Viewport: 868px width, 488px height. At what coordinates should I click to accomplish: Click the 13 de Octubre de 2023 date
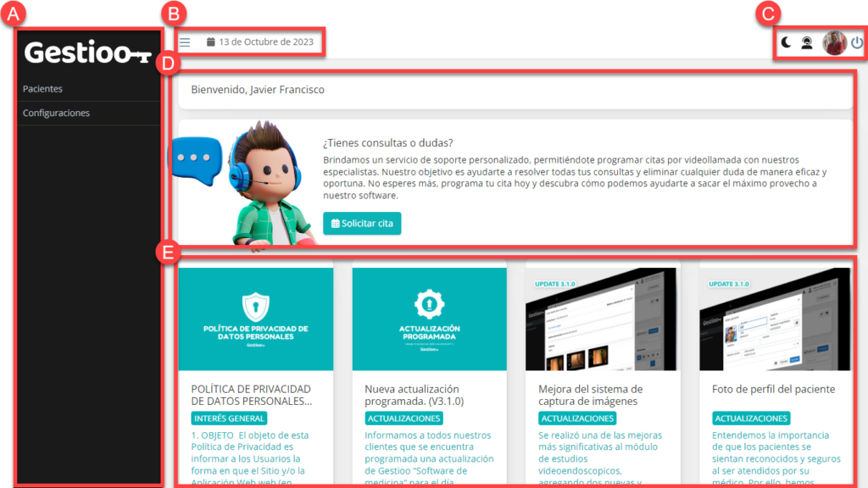click(265, 42)
